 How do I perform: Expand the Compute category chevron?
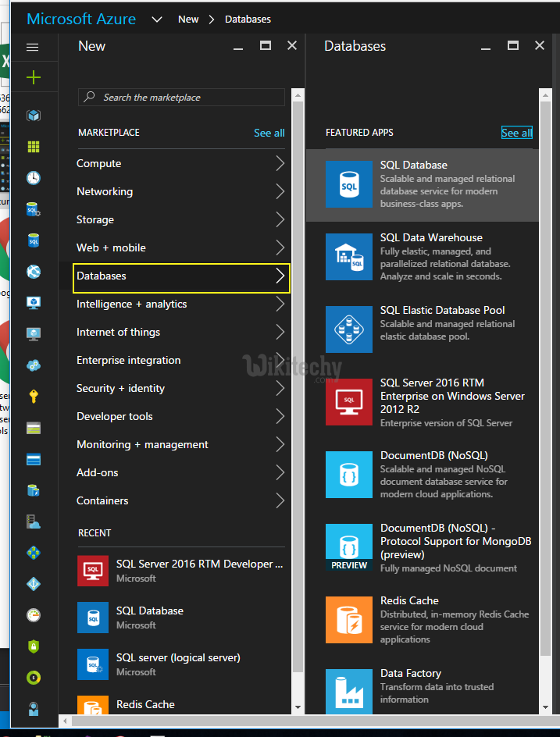pos(280,163)
